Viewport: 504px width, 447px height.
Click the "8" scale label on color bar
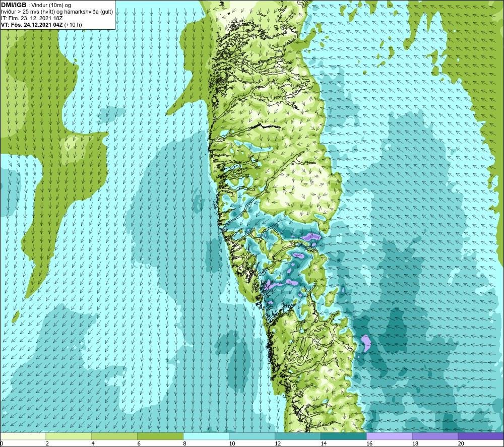point(184,443)
